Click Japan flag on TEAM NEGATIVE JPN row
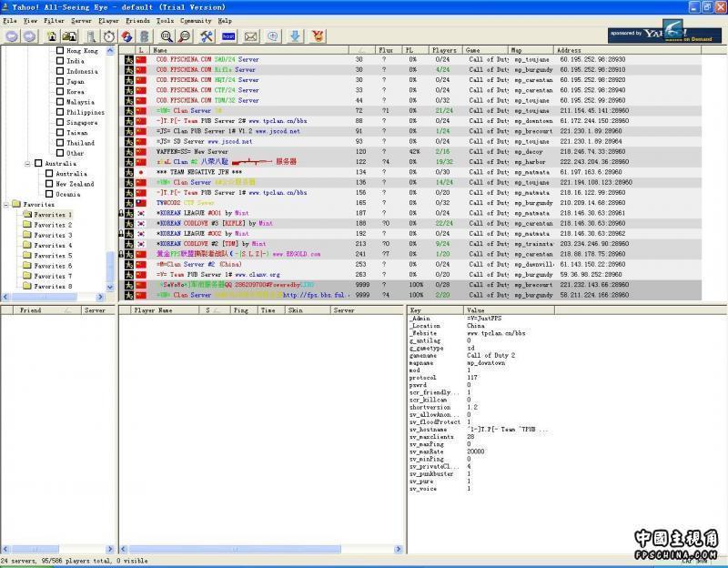The width and height of the screenshot is (728, 568). (141, 172)
